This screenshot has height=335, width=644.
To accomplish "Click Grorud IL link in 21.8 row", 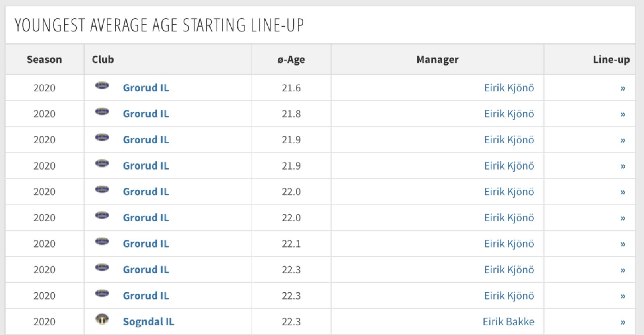I will pyautogui.click(x=146, y=114).
